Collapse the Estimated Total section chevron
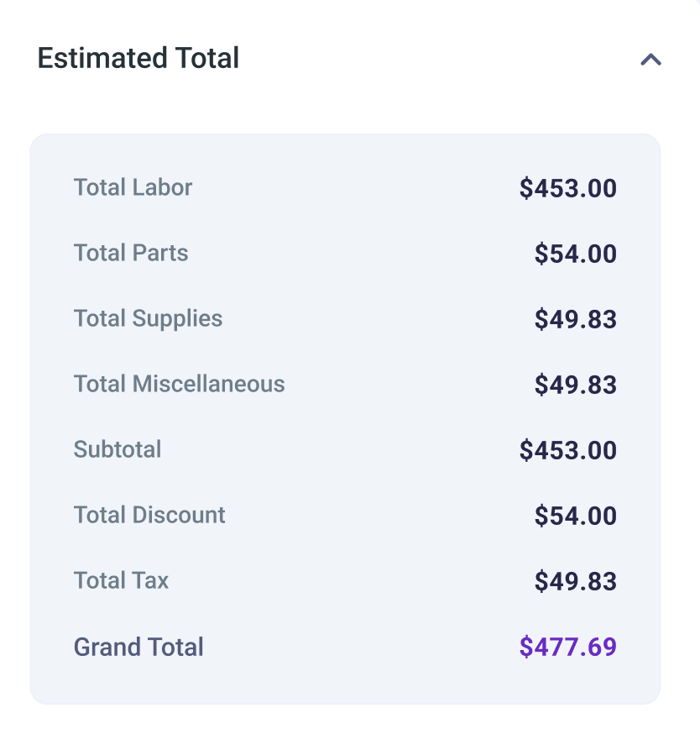 point(650,60)
